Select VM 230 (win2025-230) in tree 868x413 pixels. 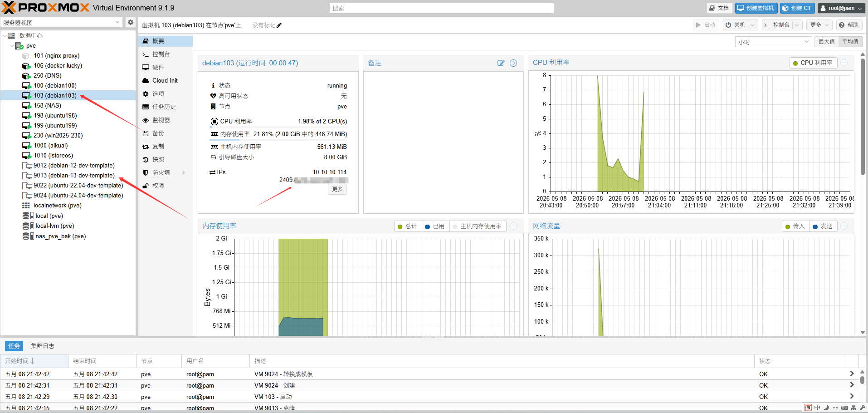[x=58, y=136]
